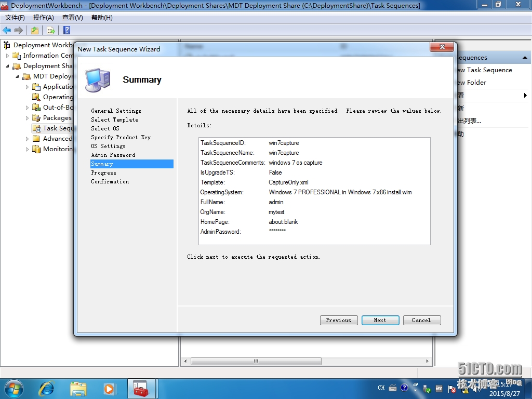Collapse the Deployment Shares tree node
The width and height of the screenshot is (532, 399).
[7, 66]
